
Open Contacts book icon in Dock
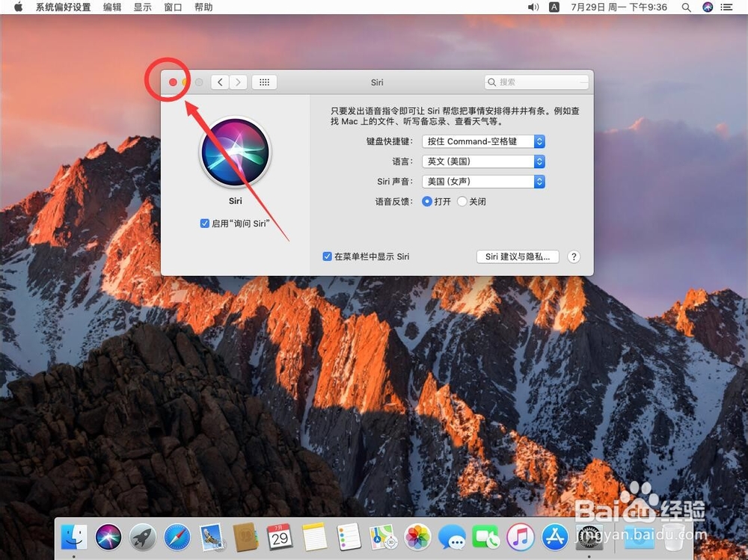click(245, 537)
